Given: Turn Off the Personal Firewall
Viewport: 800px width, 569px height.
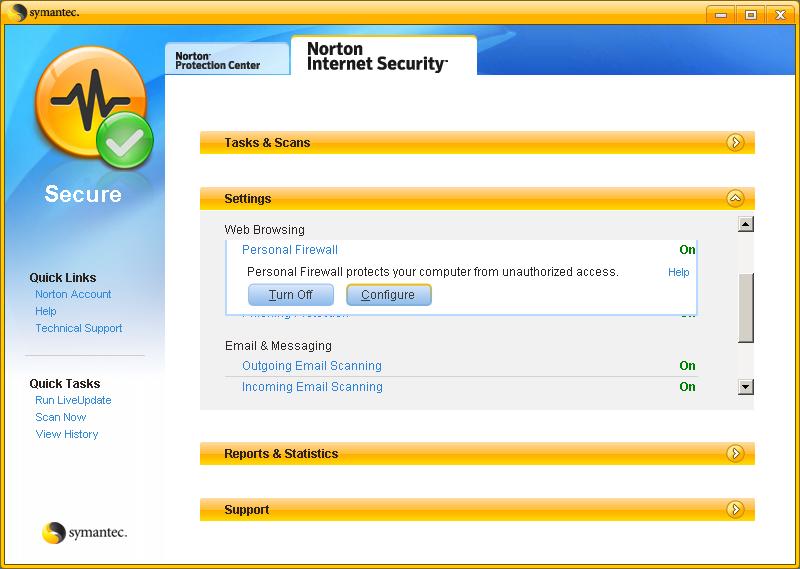Looking at the screenshot, I should click(x=291, y=295).
